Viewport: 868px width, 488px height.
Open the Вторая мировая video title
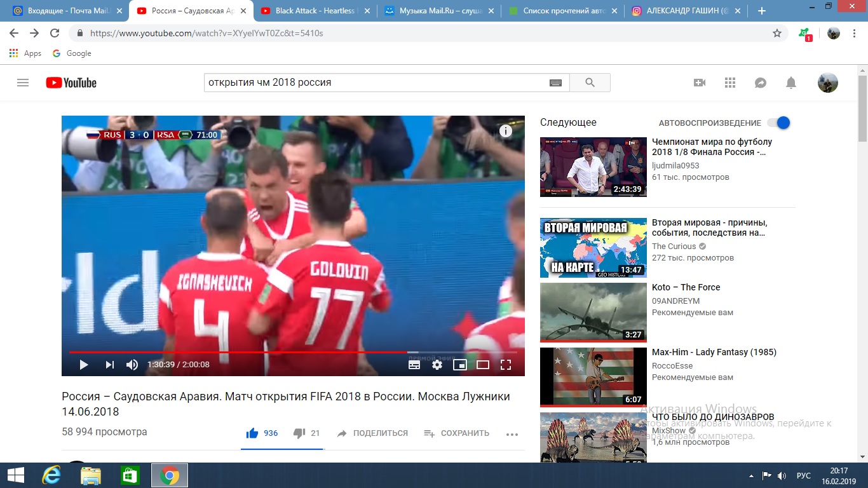click(x=710, y=228)
